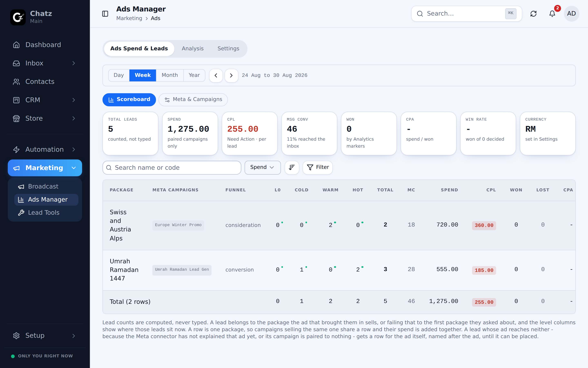This screenshot has height=368, width=588.
Task: Click the 720.00 spend value
Action: 447,225
